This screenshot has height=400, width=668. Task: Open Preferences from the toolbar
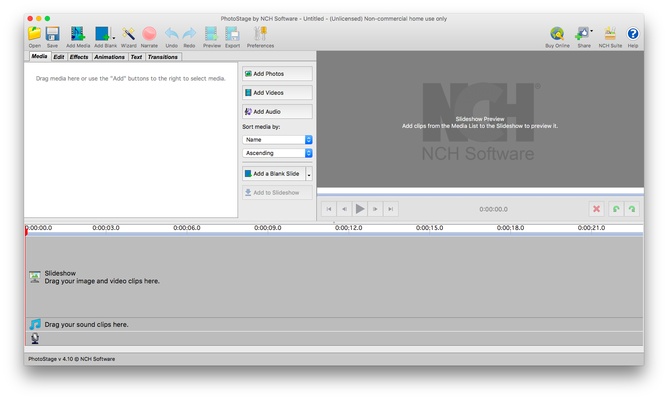(x=260, y=36)
